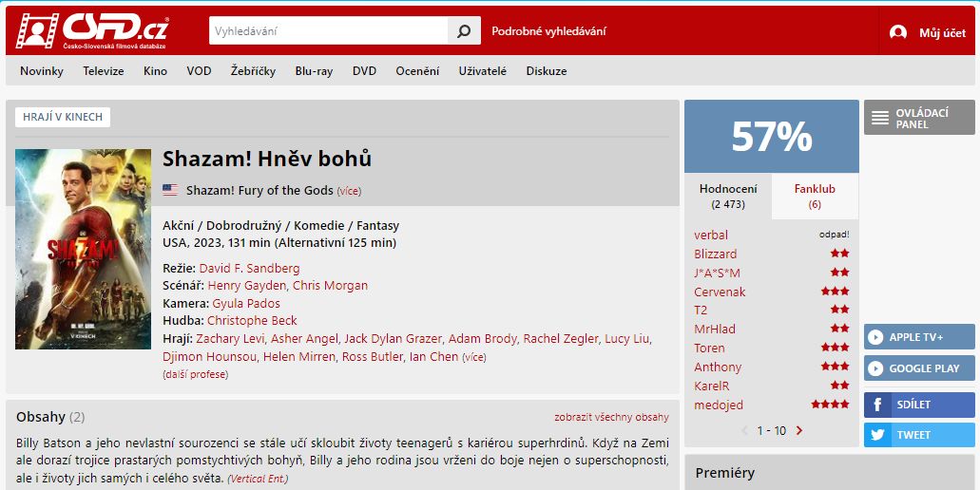This screenshot has width=980, height=490.
Task: Open Helen Mirren page
Action: (x=298, y=357)
